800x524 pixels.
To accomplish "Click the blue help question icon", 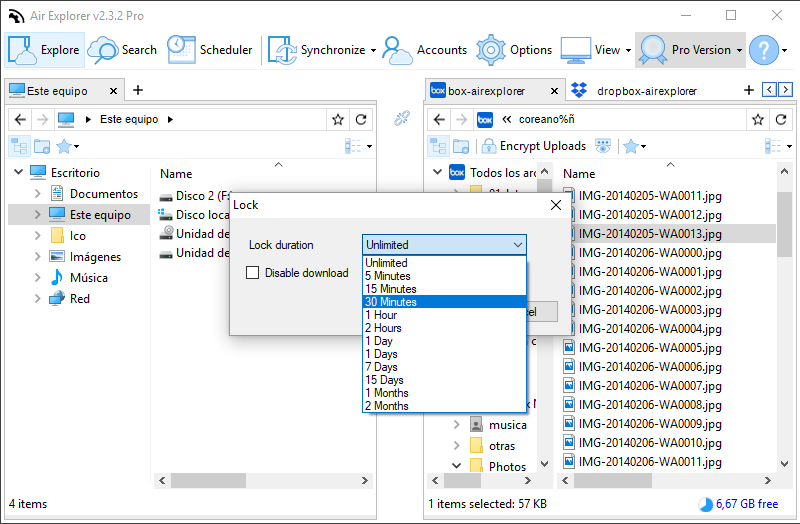I will click(x=764, y=50).
